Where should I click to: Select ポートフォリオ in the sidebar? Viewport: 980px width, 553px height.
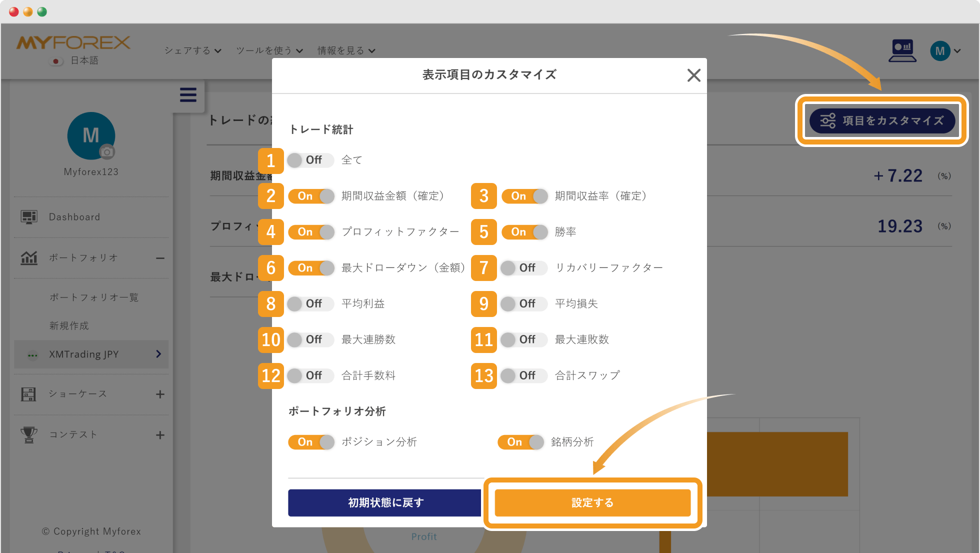(91, 258)
